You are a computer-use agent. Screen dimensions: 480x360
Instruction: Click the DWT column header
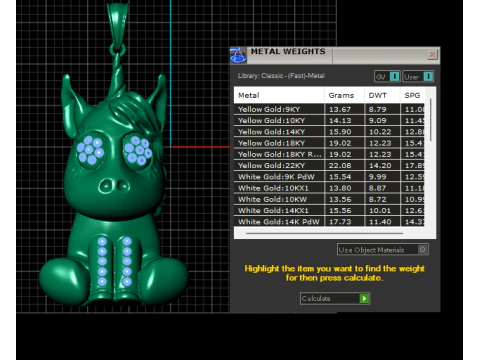click(382, 95)
